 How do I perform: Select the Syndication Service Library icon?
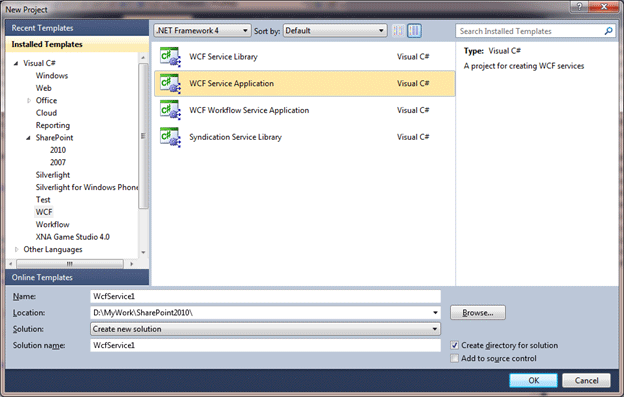click(x=170, y=137)
